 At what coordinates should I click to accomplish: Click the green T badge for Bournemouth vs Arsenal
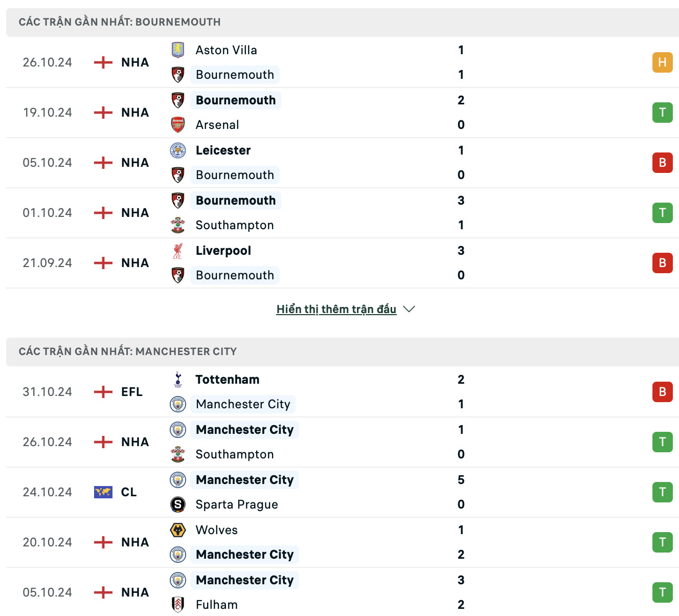coord(662,113)
